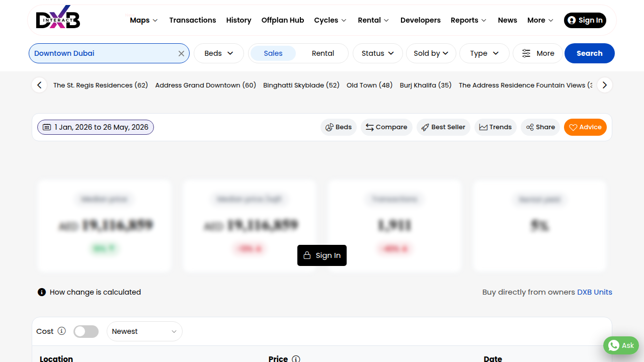Open the News page
This screenshot has height=362, width=644.
coord(508,20)
